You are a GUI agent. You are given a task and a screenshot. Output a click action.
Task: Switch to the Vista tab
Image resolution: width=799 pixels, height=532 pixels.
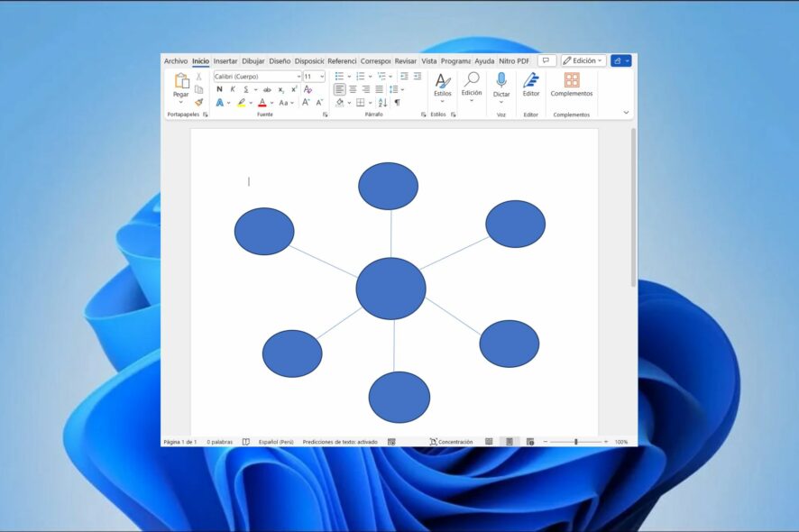tap(429, 60)
